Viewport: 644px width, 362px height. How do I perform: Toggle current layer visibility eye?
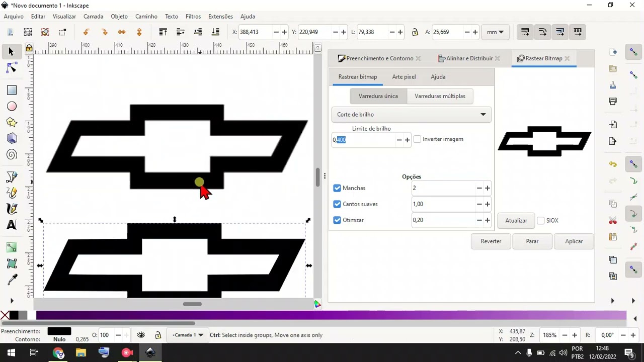(x=141, y=335)
